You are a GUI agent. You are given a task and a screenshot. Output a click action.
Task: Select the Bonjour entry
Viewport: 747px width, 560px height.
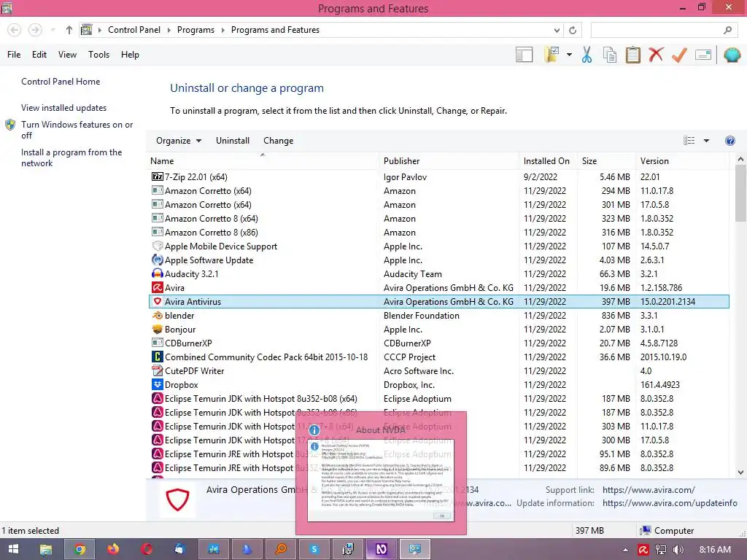click(x=439, y=329)
